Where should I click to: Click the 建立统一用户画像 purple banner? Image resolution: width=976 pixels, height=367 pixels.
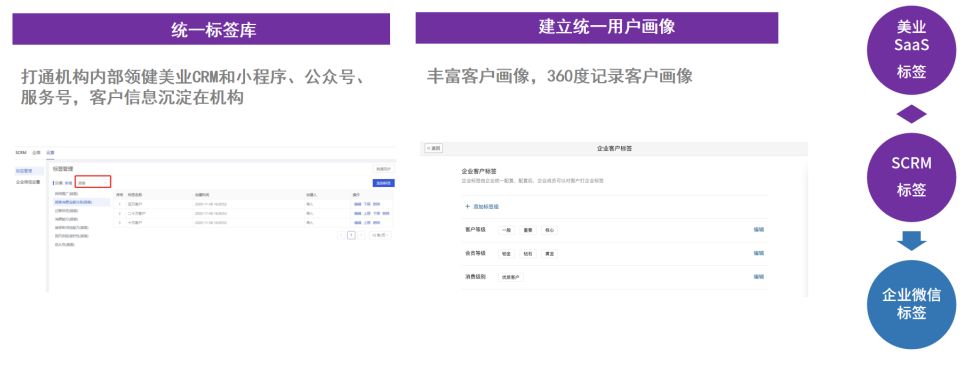pos(596,27)
